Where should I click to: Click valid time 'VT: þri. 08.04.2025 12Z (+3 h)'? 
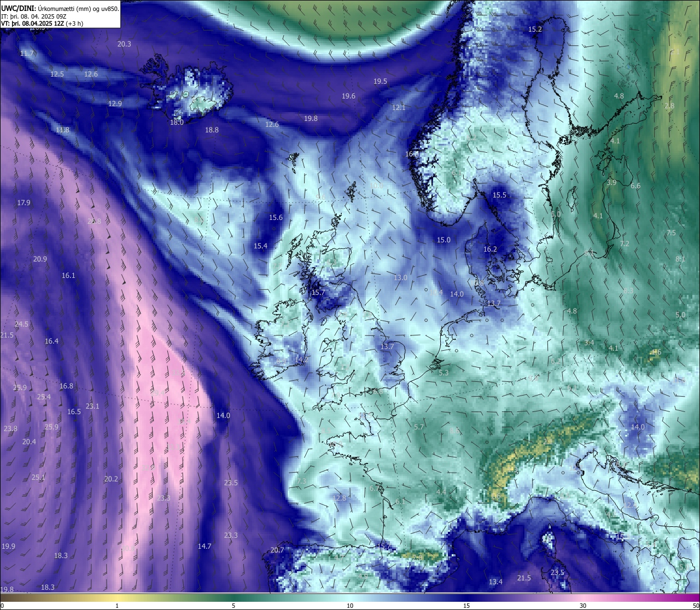42,24
